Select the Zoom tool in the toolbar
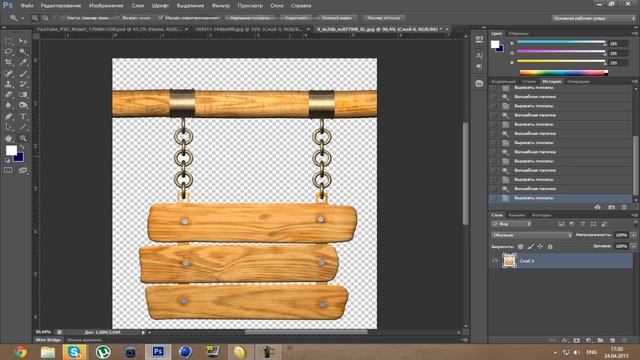Image resolution: width=640 pixels, height=360 pixels. point(23,138)
